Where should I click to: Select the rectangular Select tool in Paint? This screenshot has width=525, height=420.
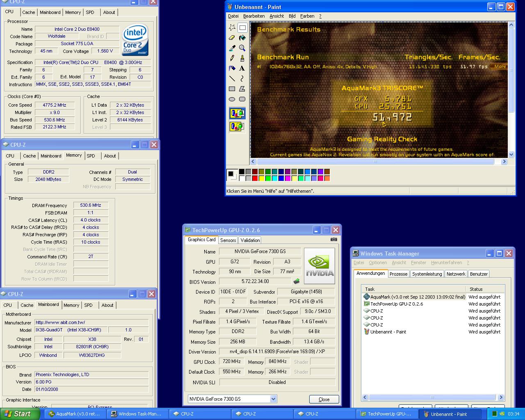point(242,27)
